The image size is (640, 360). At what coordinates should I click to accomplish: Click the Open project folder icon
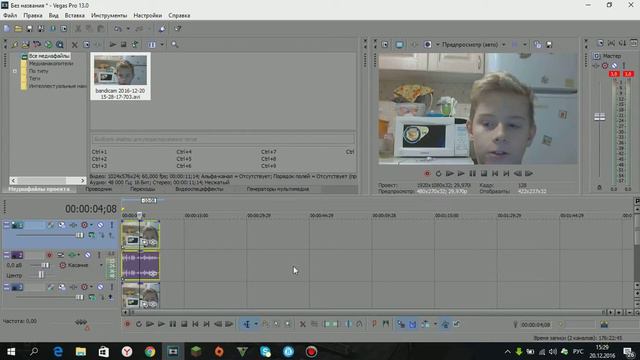click(x=18, y=29)
